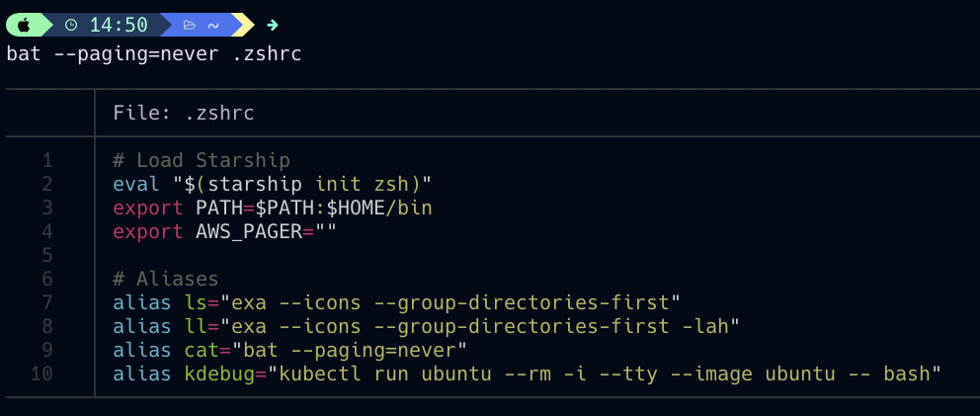Click the # Load Starship comment
The height and width of the screenshot is (416, 980).
pos(202,161)
